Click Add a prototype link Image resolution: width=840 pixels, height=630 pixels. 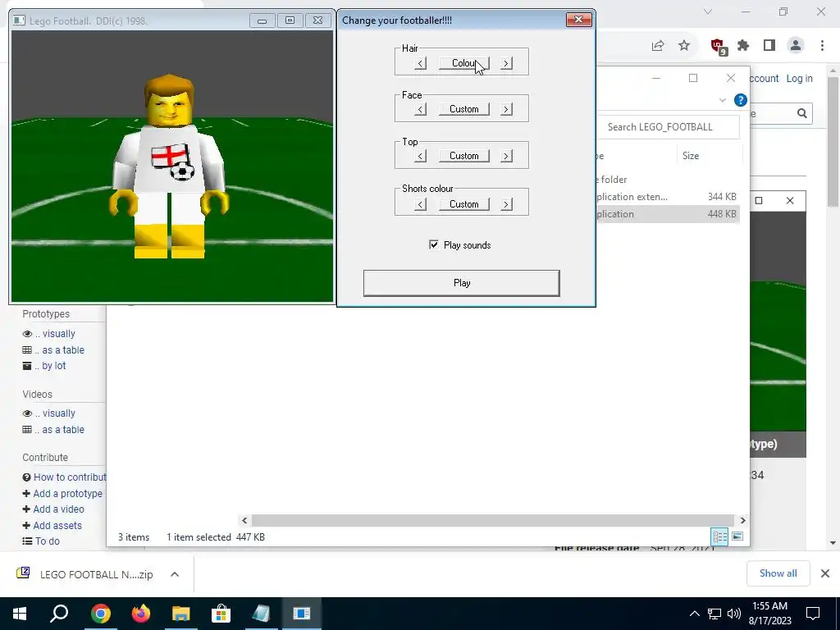click(67, 493)
